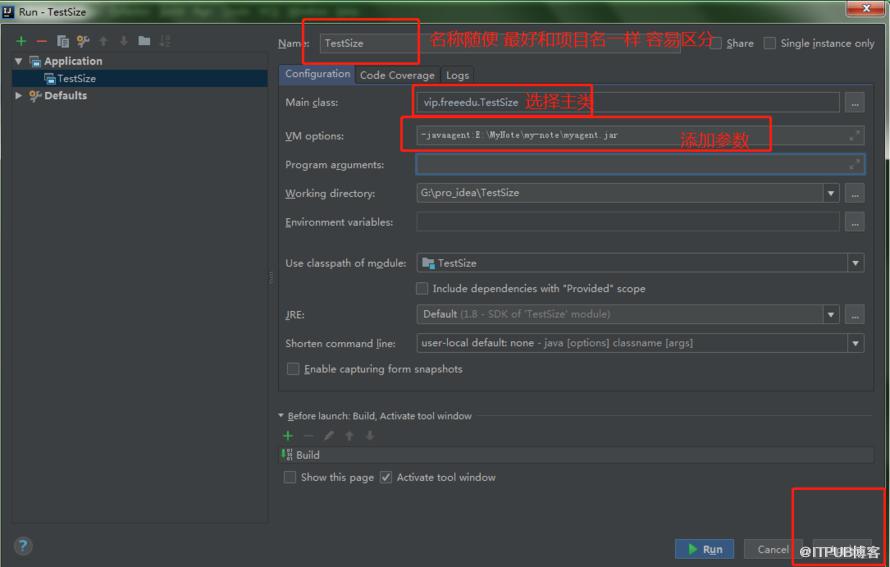This screenshot has height=567, width=890.
Task: Click the Name input field
Action: tap(499, 43)
